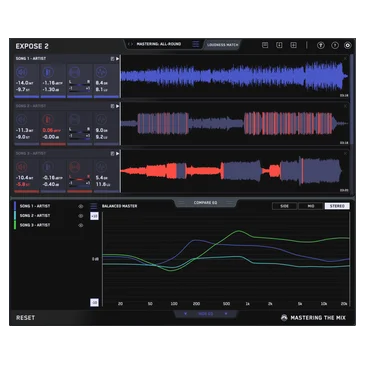Click Song 3 stereo correlation icon
This screenshot has width=365, height=365.
click(x=75, y=167)
